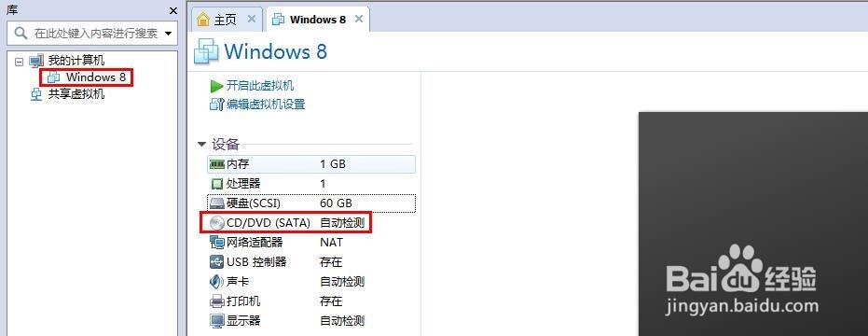Switch to the 主页 home tab
The image size is (868, 336).
point(218,20)
